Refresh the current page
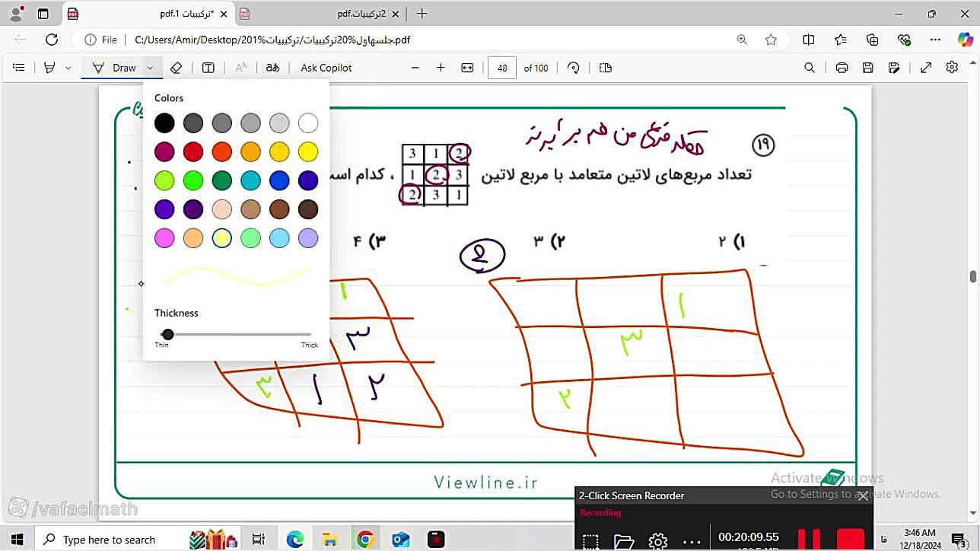 [52, 40]
